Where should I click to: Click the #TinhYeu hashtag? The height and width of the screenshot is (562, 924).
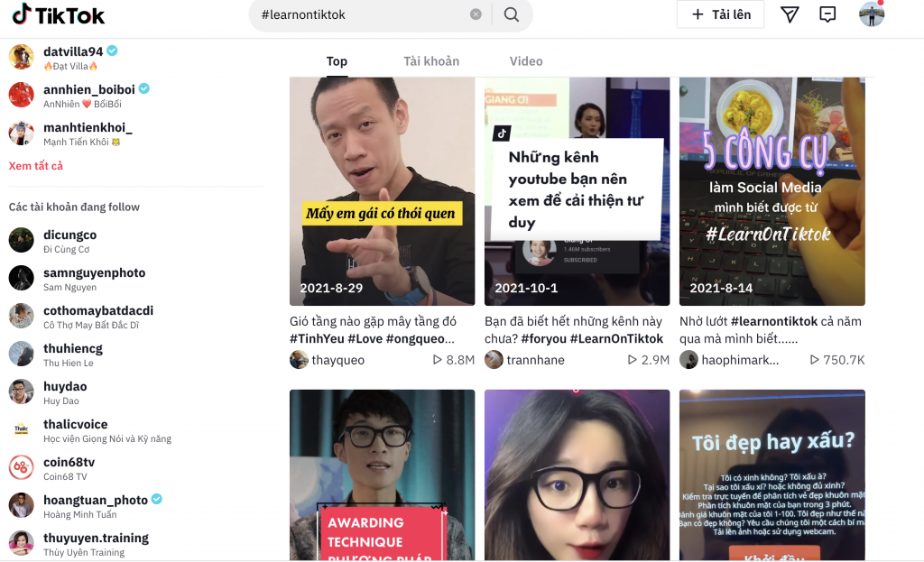coord(317,338)
